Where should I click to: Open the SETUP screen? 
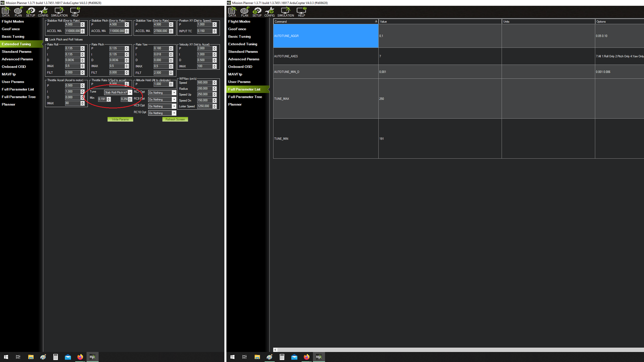[30, 11]
